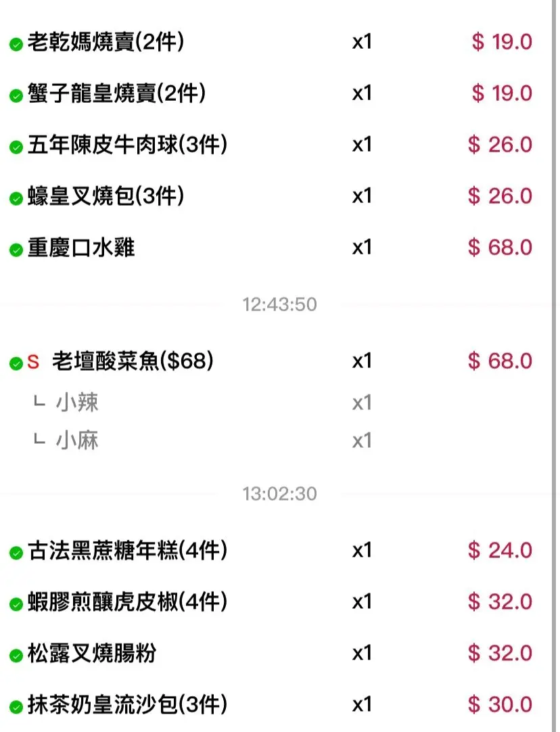Click the 13:02:30 order timestamp
560x732 pixels.
coord(279,494)
